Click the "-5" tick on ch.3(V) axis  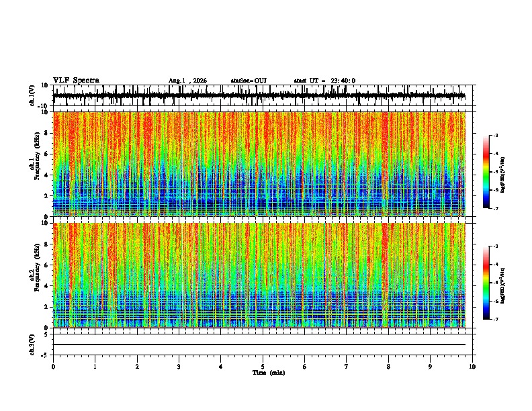tap(46, 355)
